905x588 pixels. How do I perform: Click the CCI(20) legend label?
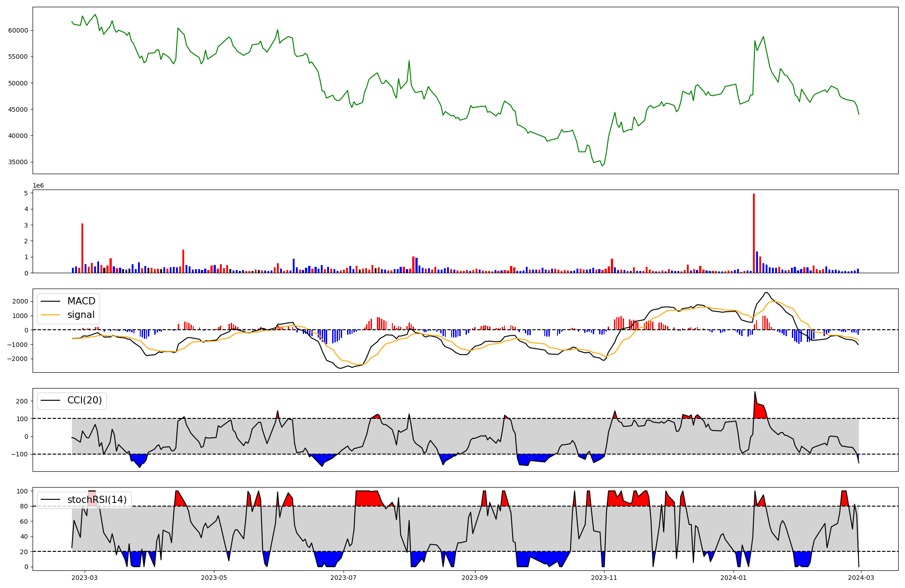tap(85, 400)
